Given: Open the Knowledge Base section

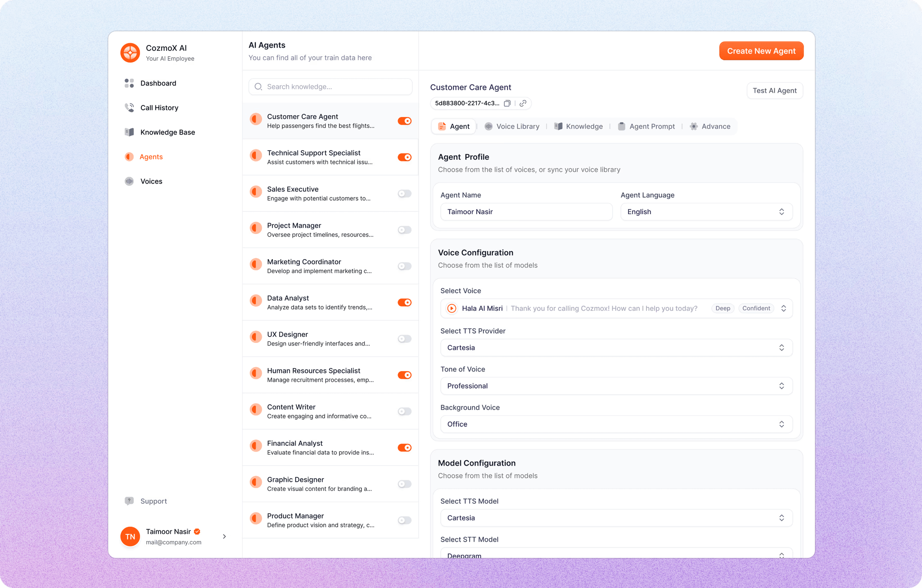Looking at the screenshot, I should pyautogui.click(x=167, y=132).
